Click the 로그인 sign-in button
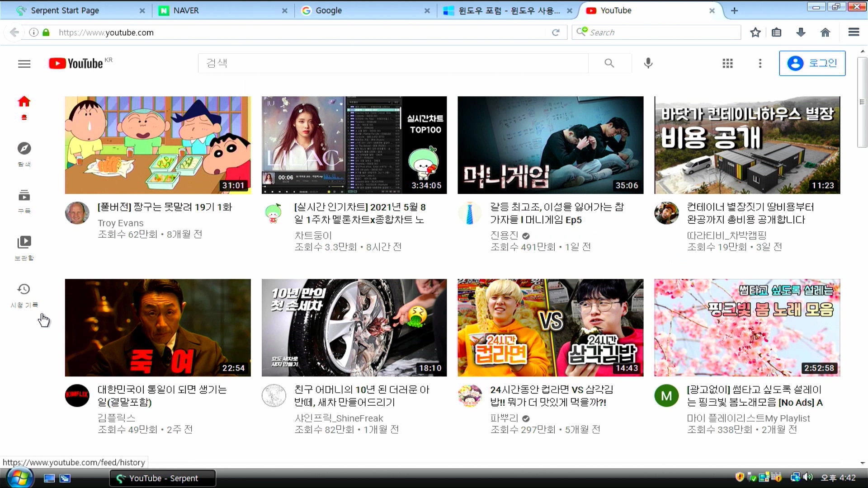 coord(812,63)
